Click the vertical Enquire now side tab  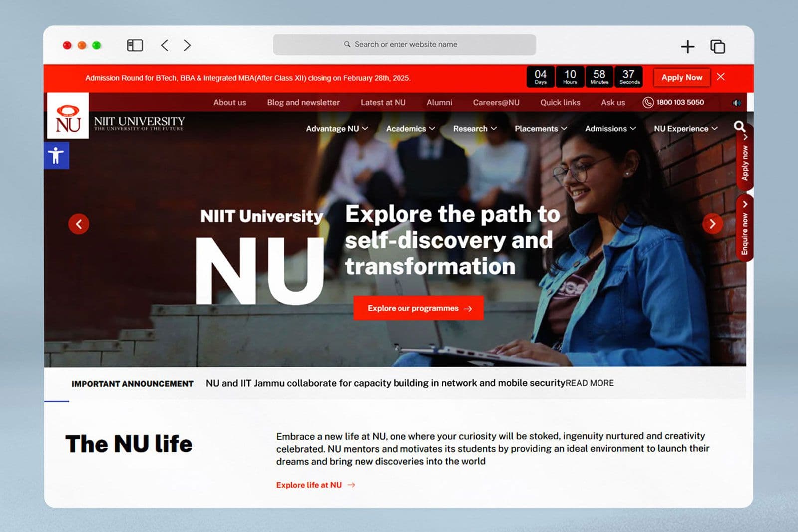(x=745, y=228)
